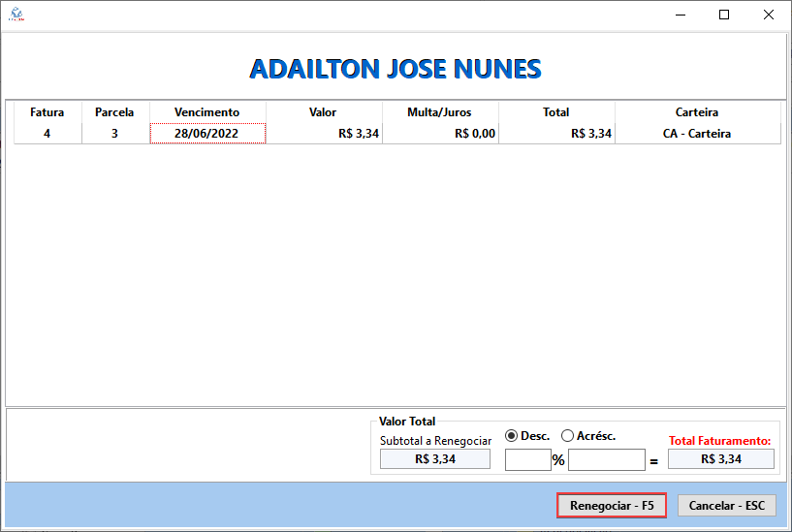
Task: Focus the percentage input field
Action: pos(527,460)
